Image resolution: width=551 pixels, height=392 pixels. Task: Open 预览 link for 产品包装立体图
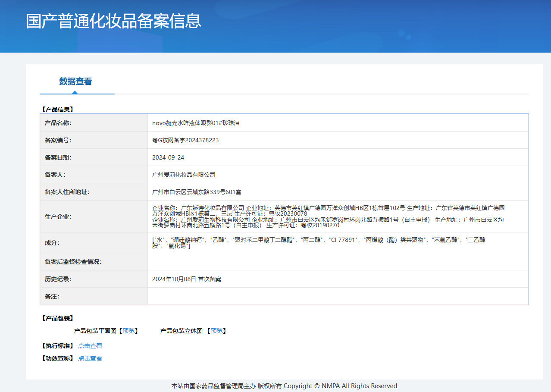tap(217, 331)
